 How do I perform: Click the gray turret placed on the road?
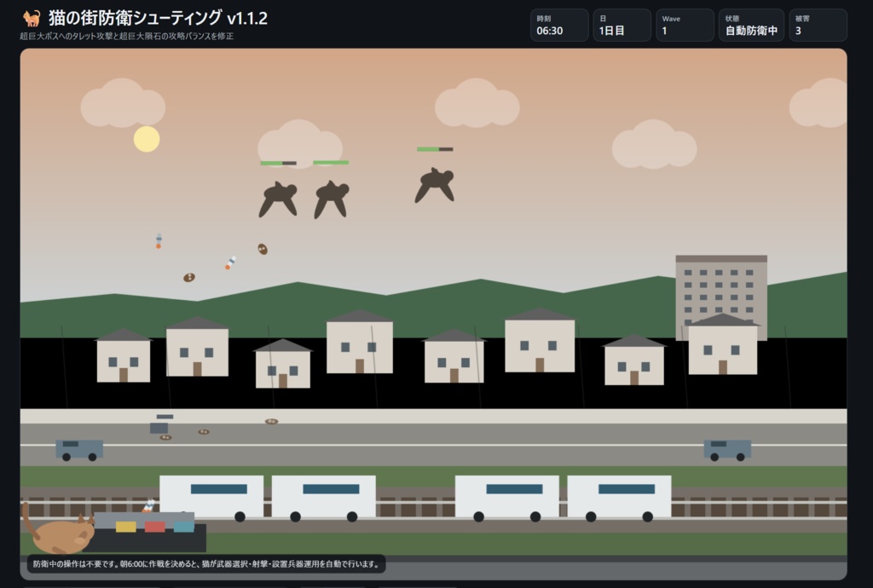(159, 425)
